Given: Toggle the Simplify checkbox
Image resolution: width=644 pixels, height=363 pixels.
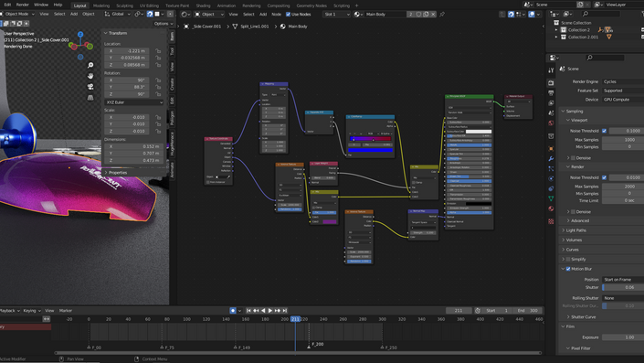Looking at the screenshot, I should [568, 260].
